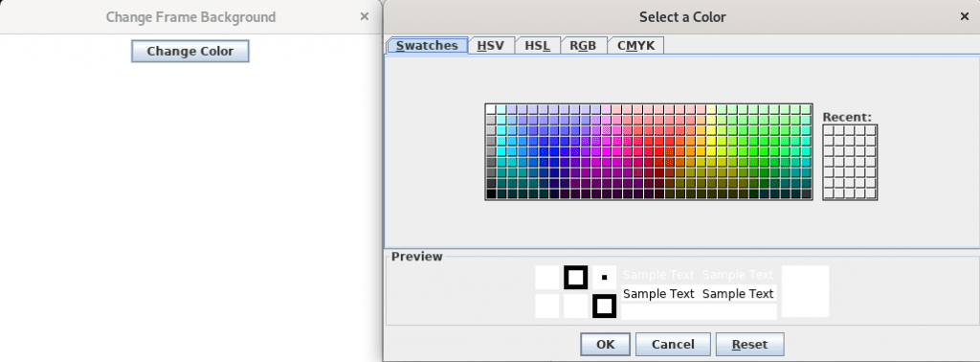Select the bright cyan swatch in the palette
980x362 pixels.
pyautogui.click(x=501, y=151)
